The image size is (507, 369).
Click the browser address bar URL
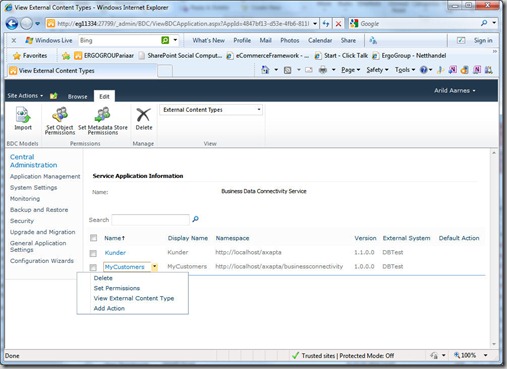(183, 24)
